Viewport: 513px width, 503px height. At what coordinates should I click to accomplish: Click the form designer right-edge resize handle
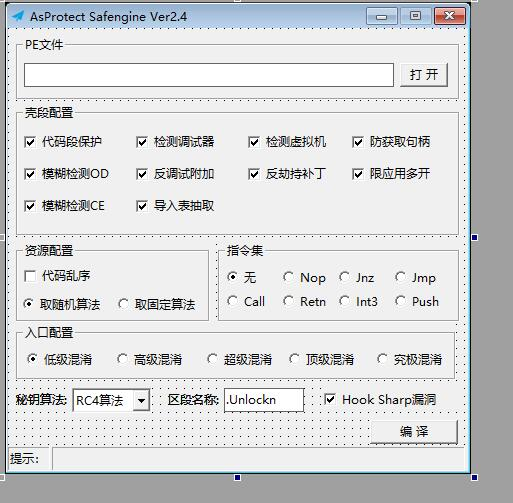[475, 237]
